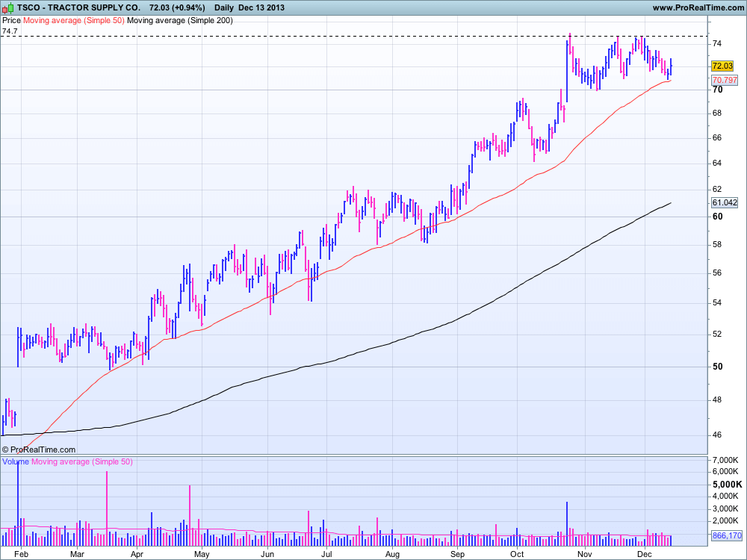Click the 54 price axis label
Viewport: 747px width, 560px height.
(717, 303)
